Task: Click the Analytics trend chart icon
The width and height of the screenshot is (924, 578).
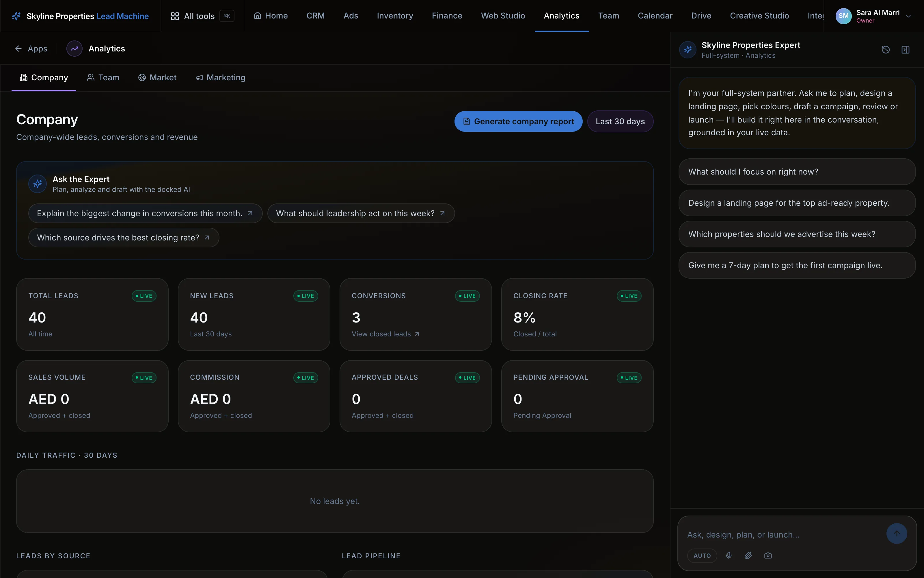Action: click(x=74, y=49)
